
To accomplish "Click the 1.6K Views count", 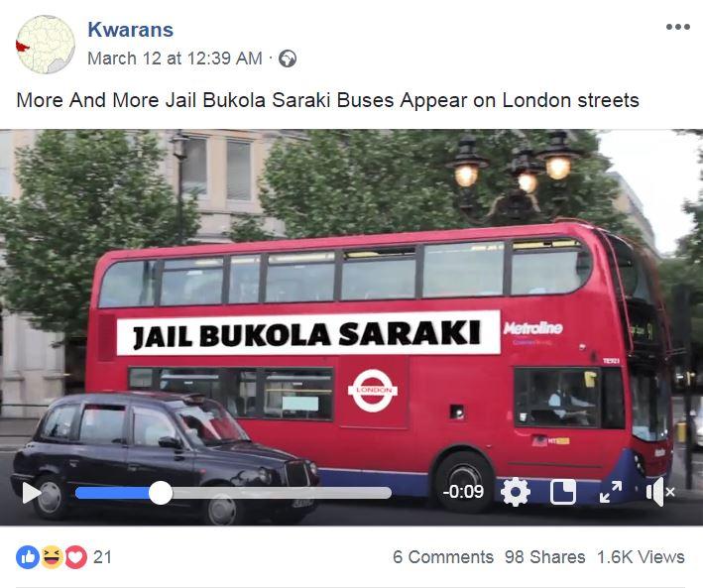I will tap(641, 557).
